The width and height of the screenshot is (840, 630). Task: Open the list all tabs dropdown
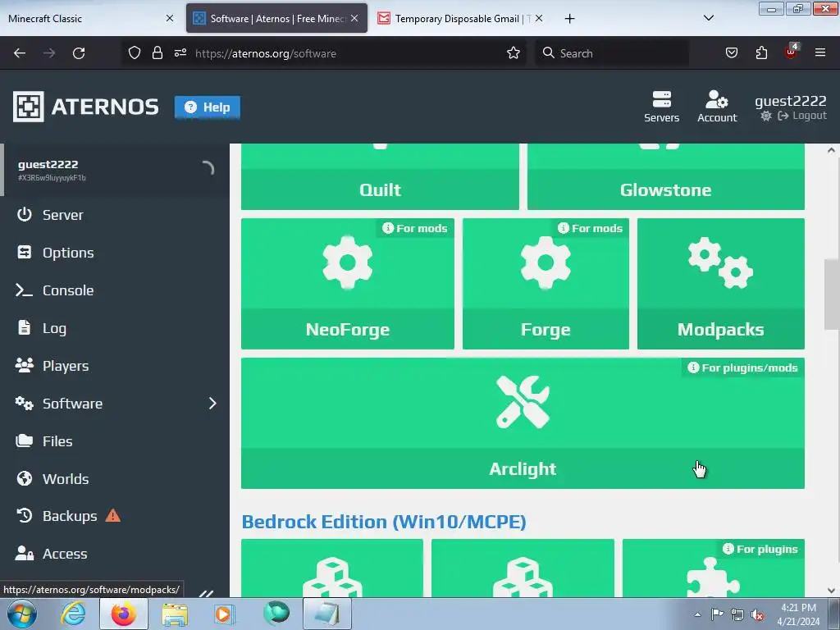click(708, 19)
